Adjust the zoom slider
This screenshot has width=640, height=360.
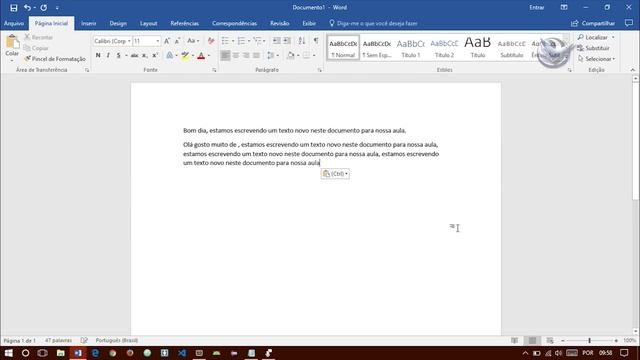(x=589, y=340)
